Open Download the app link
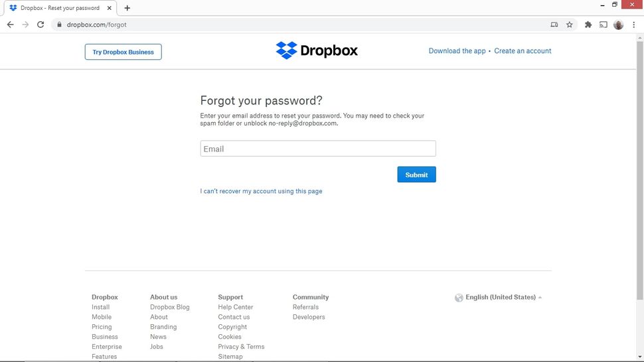 click(x=457, y=51)
